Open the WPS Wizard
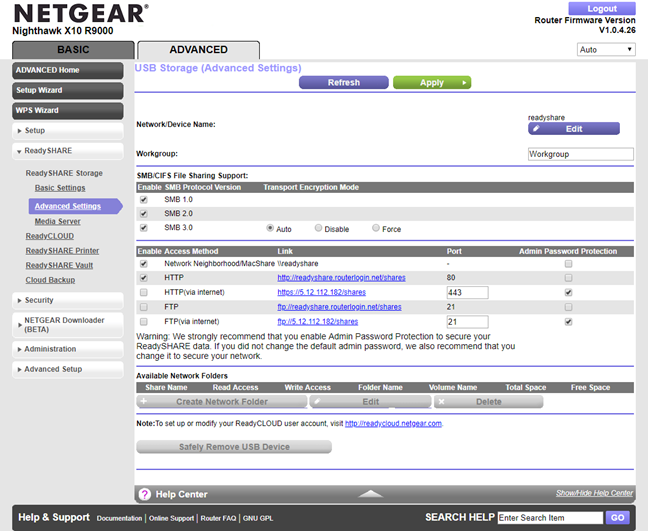The height and width of the screenshot is (531, 648). coord(68,111)
